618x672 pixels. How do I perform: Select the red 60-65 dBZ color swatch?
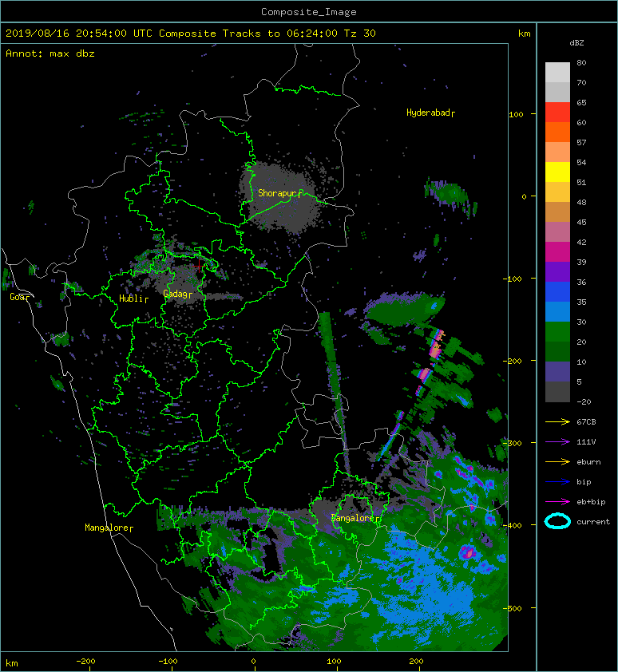(557, 113)
